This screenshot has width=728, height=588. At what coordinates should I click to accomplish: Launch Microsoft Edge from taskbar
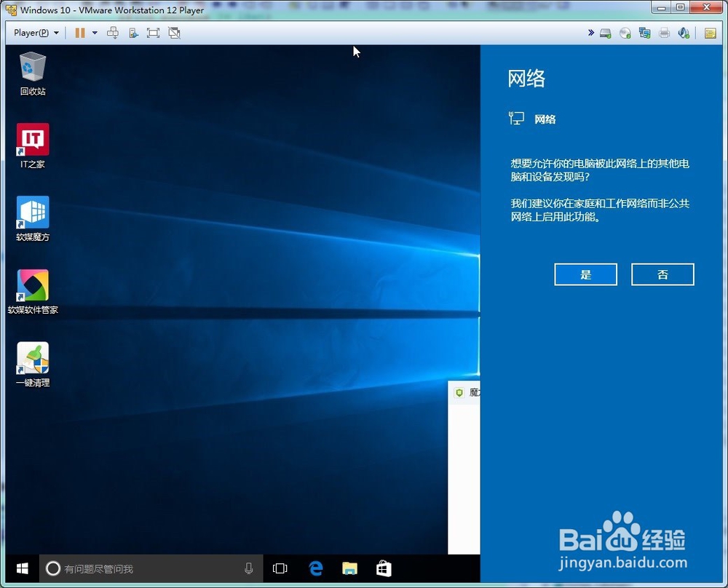316,568
